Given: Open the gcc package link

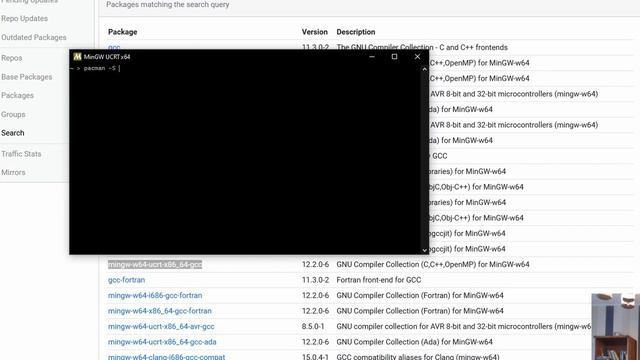Looking at the screenshot, I should pyautogui.click(x=114, y=47).
